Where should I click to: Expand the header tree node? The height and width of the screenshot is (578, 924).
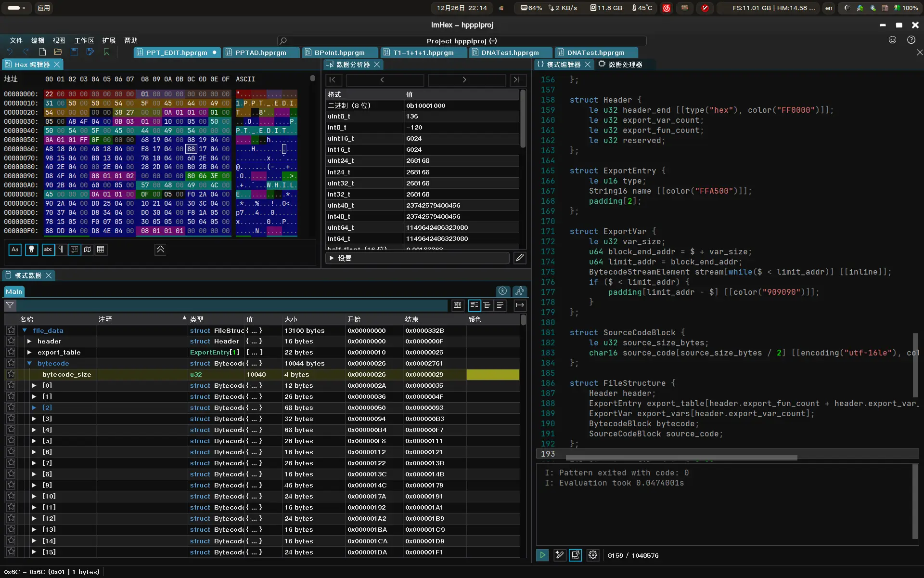(x=29, y=341)
